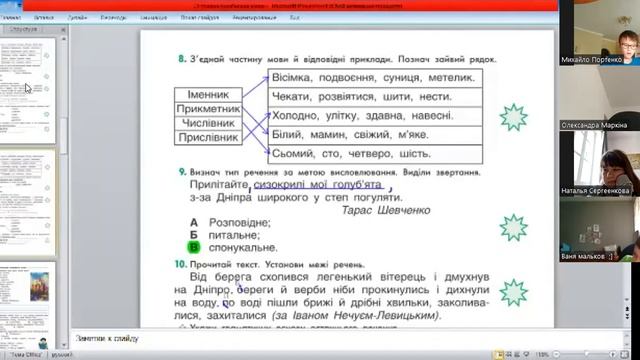The image size is (640, 360).
Task: Click the Тема Office status entry
Action: [26, 355]
